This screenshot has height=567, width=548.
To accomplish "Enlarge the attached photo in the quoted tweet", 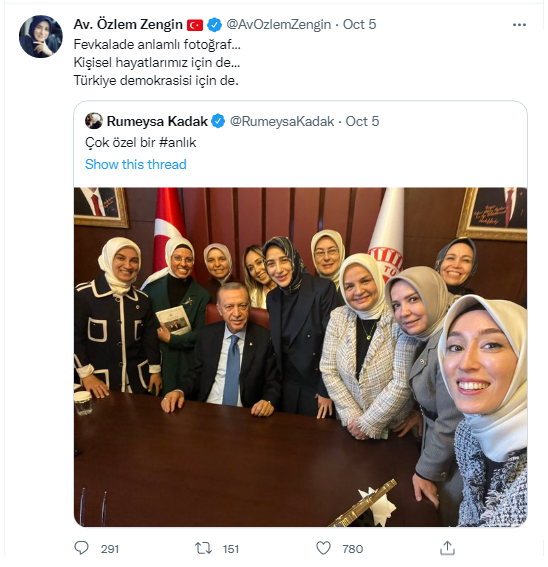I will point(300,357).
